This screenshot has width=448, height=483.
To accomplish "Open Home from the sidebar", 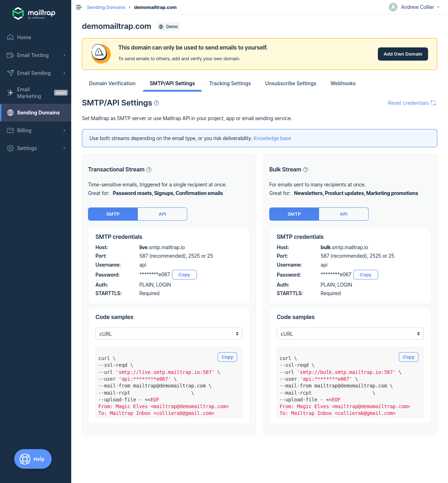I will point(24,37).
